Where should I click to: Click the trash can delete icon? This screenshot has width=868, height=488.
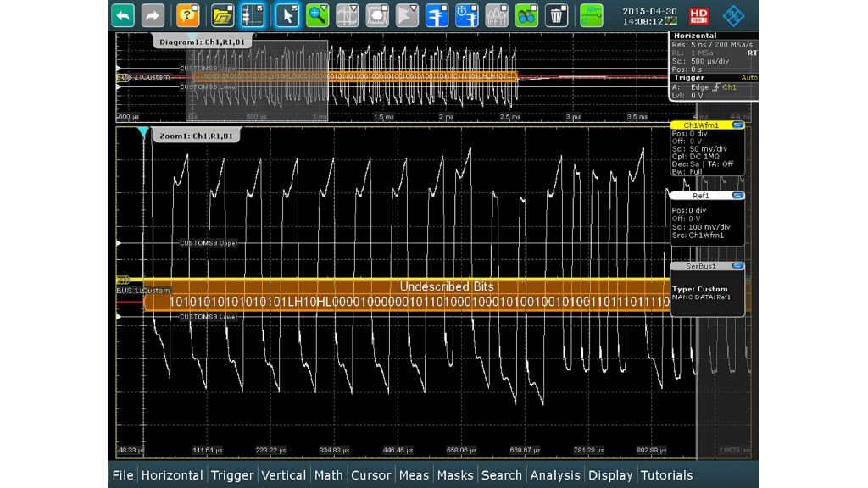click(x=556, y=14)
